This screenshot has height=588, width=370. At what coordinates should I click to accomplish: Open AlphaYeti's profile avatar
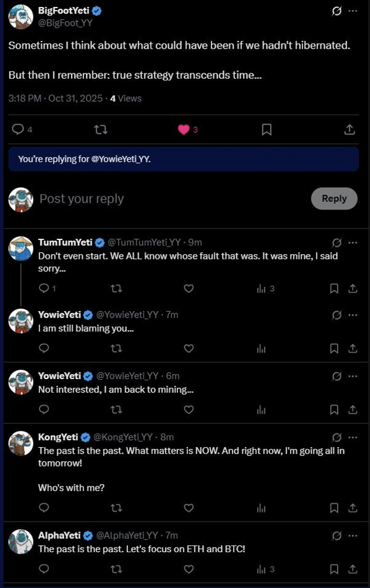pyautogui.click(x=21, y=542)
